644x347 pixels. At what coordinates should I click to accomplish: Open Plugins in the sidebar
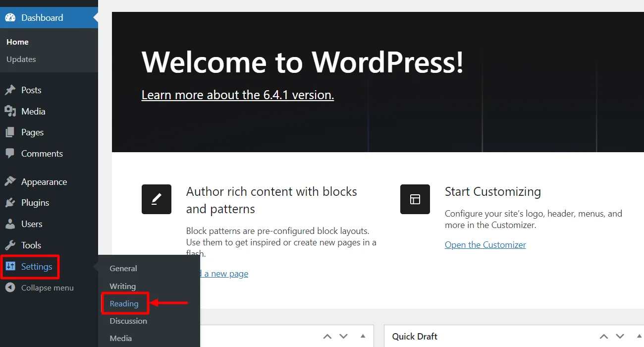click(x=35, y=203)
